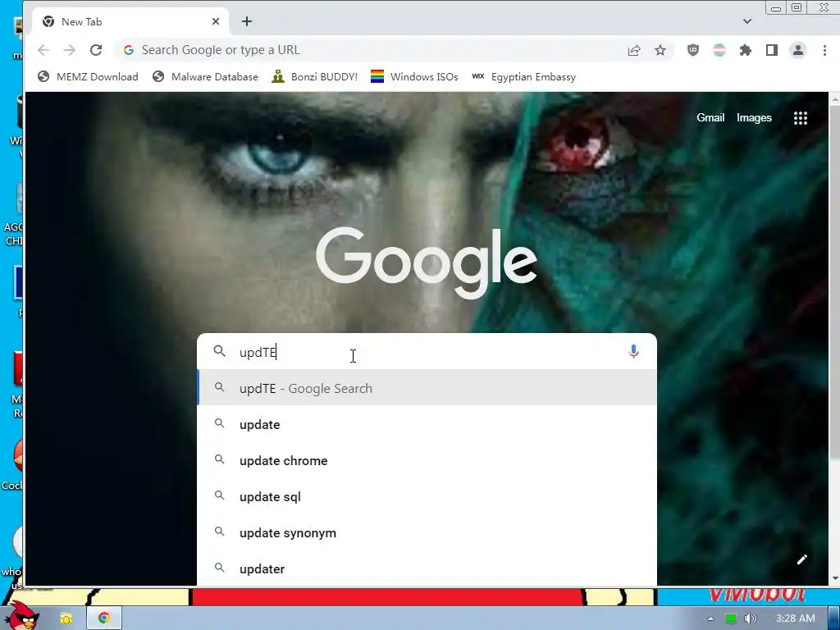
Task: Click the Google logo
Action: click(x=426, y=262)
